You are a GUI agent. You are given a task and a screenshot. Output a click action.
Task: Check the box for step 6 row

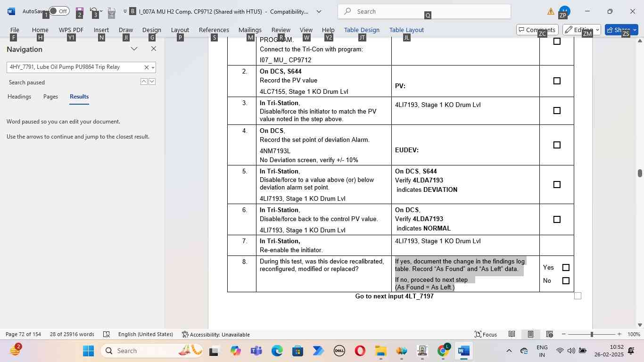click(557, 220)
